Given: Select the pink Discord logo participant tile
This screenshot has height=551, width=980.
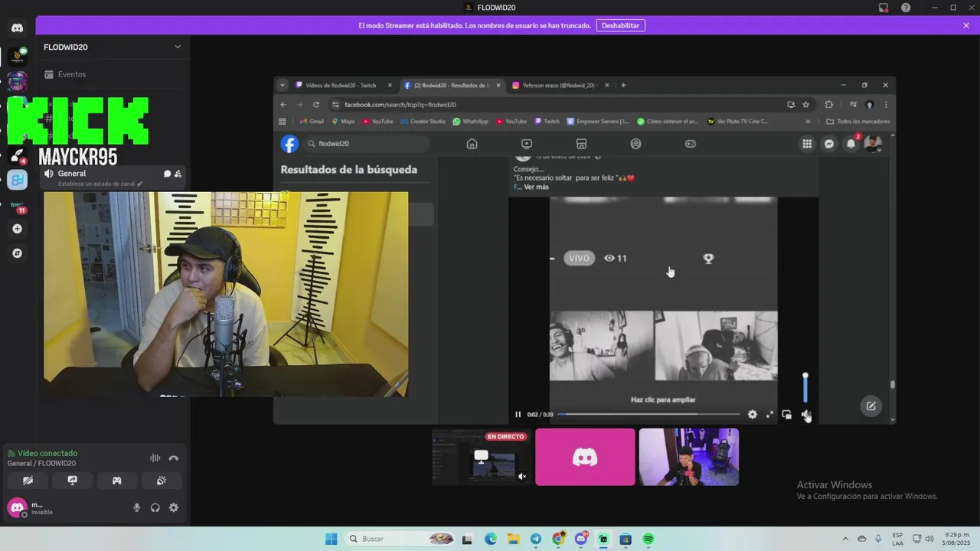Looking at the screenshot, I should pyautogui.click(x=585, y=457).
